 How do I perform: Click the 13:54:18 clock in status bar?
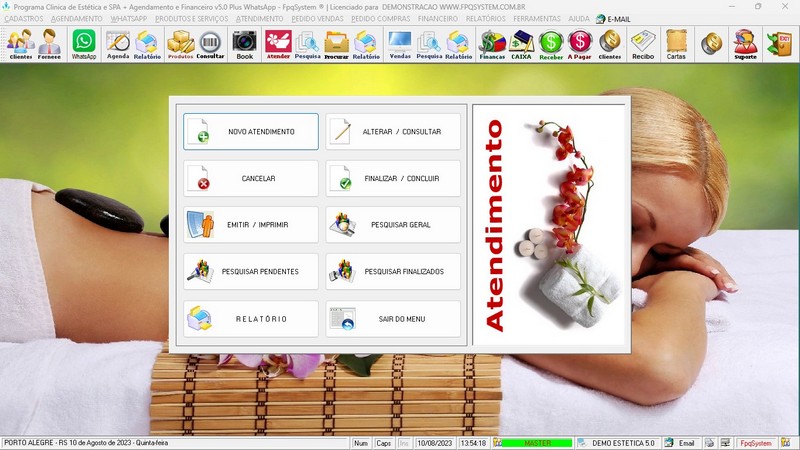[473, 443]
